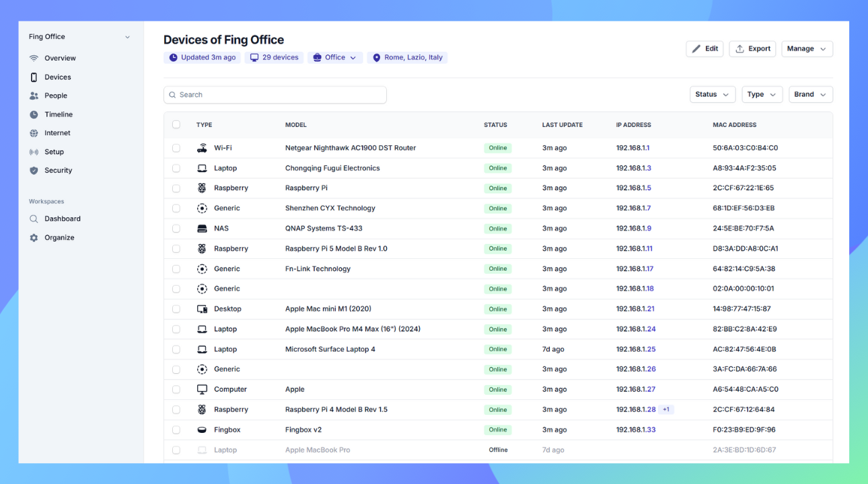Click the Edit button
868x484 pixels.
704,49
